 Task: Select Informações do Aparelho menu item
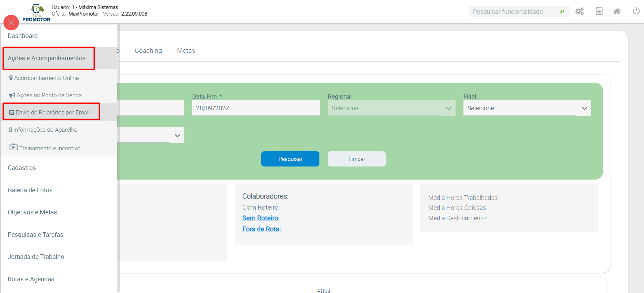[x=45, y=130]
